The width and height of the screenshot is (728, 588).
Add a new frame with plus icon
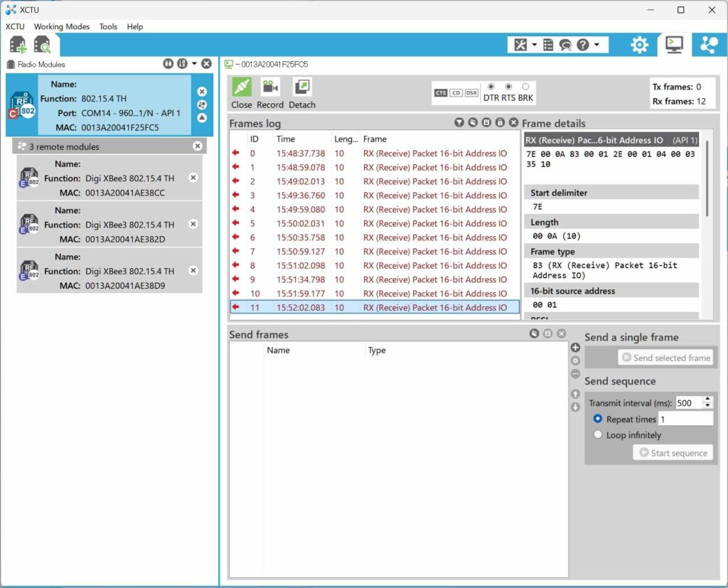click(575, 348)
